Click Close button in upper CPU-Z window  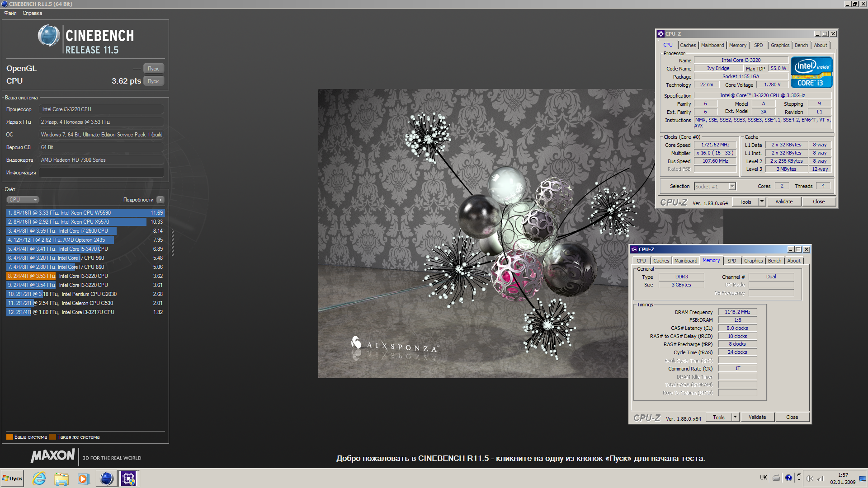[819, 202]
